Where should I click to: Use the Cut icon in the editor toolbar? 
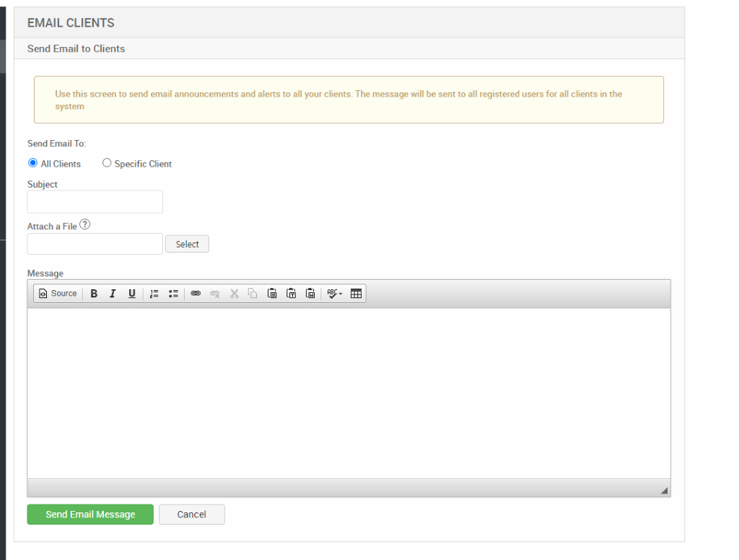[x=234, y=293]
